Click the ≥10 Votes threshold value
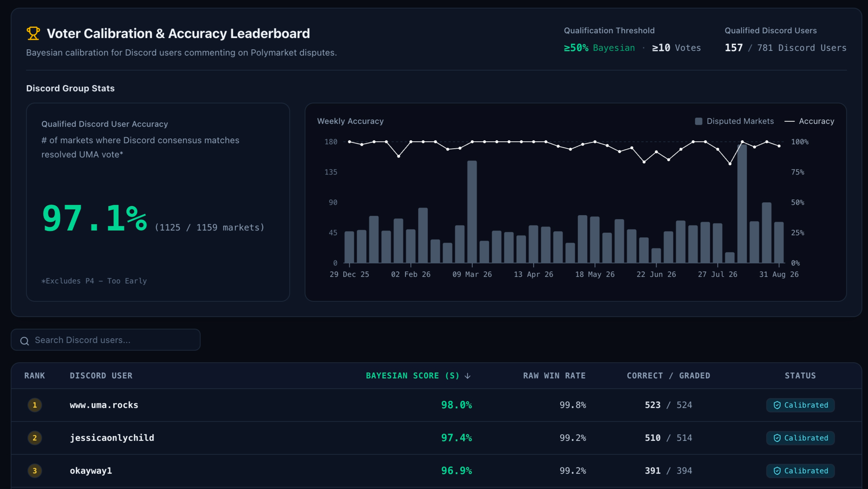 click(x=676, y=48)
